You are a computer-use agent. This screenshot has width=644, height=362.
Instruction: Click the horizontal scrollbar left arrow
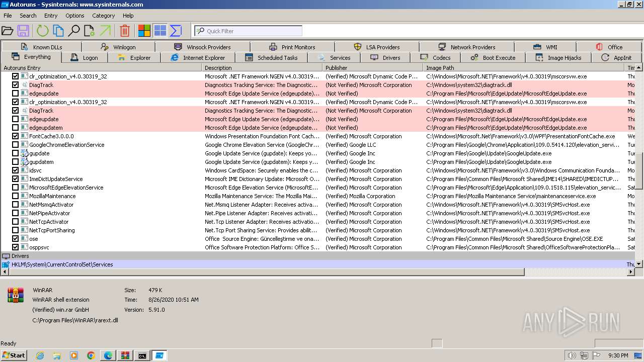[x=5, y=272]
